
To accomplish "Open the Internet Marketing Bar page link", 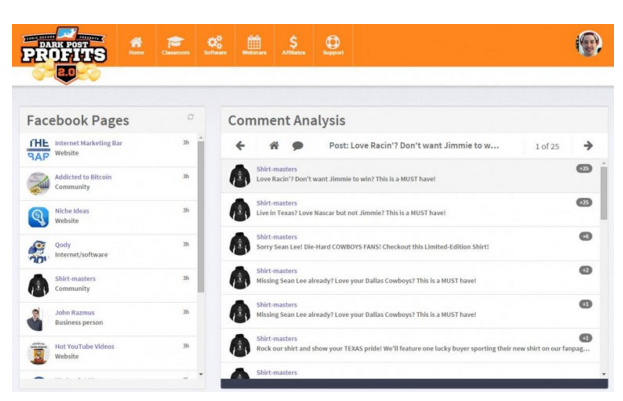I will click(x=88, y=143).
